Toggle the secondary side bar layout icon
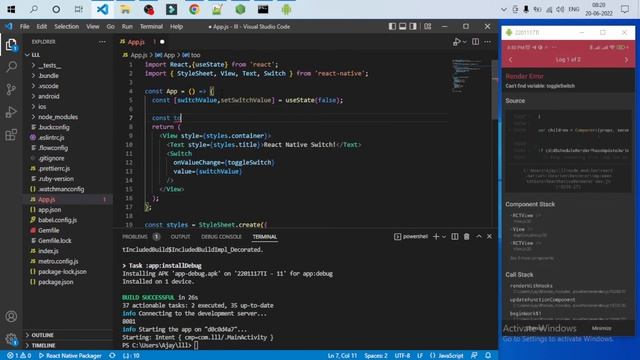Screen dimensions: 640x360 (413, 27)
